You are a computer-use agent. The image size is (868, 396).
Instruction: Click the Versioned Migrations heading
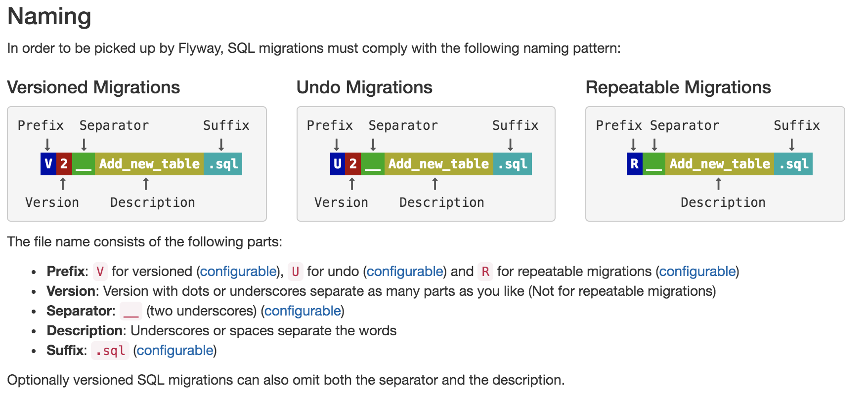point(93,87)
